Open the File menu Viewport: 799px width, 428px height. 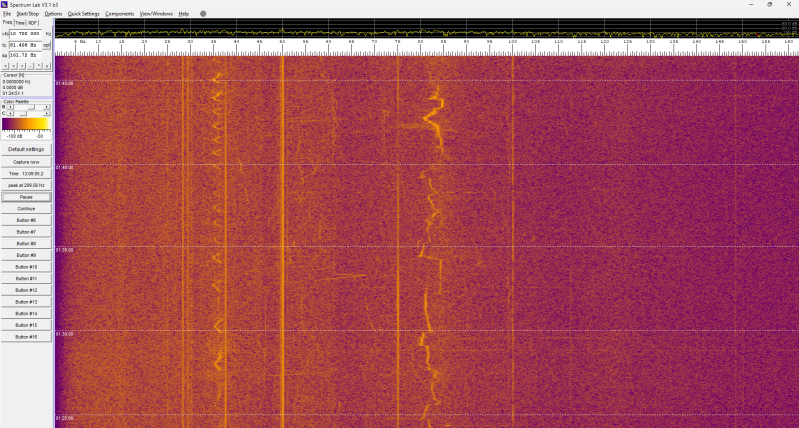pos(7,14)
